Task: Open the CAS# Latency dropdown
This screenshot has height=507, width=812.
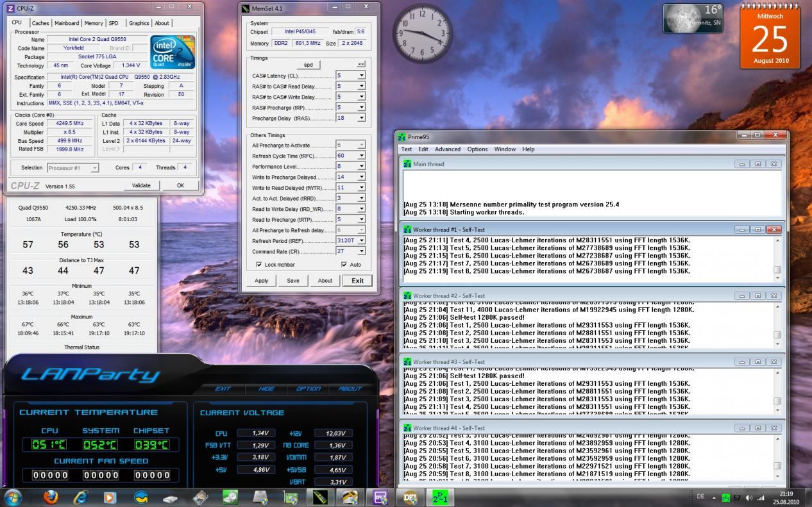Action: click(361, 76)
